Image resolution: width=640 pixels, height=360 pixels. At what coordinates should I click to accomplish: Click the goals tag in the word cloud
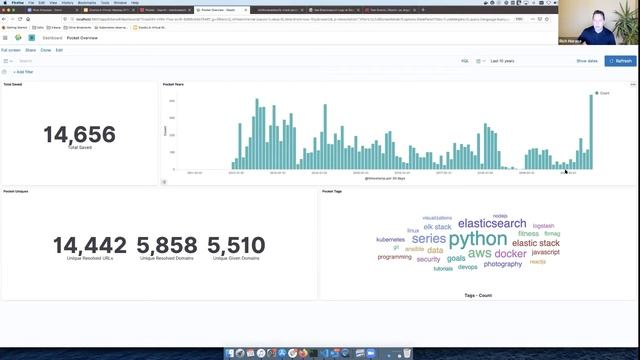click(x=456, y=258)
